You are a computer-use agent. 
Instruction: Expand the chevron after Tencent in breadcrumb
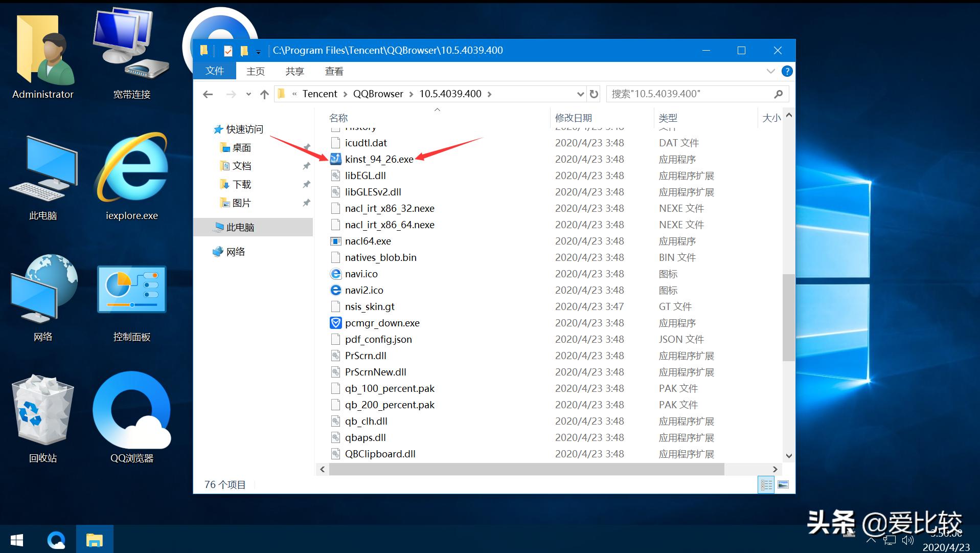coord(345,94)
